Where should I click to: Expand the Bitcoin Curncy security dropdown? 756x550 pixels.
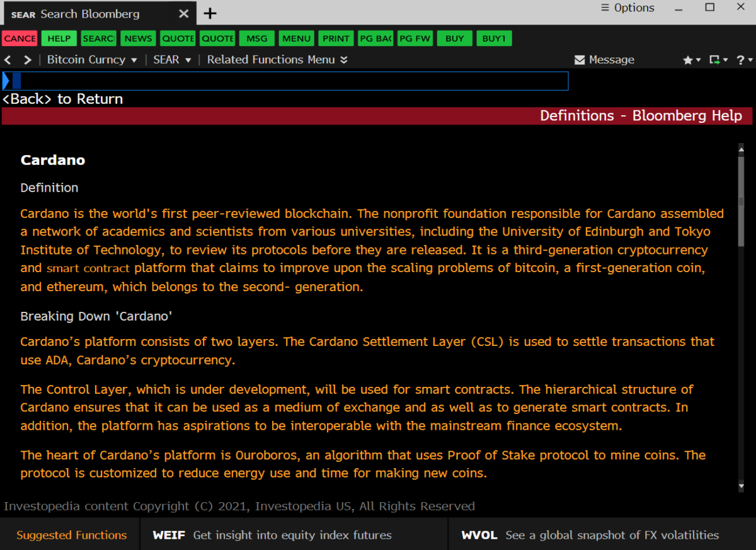(x=92, y=60)
